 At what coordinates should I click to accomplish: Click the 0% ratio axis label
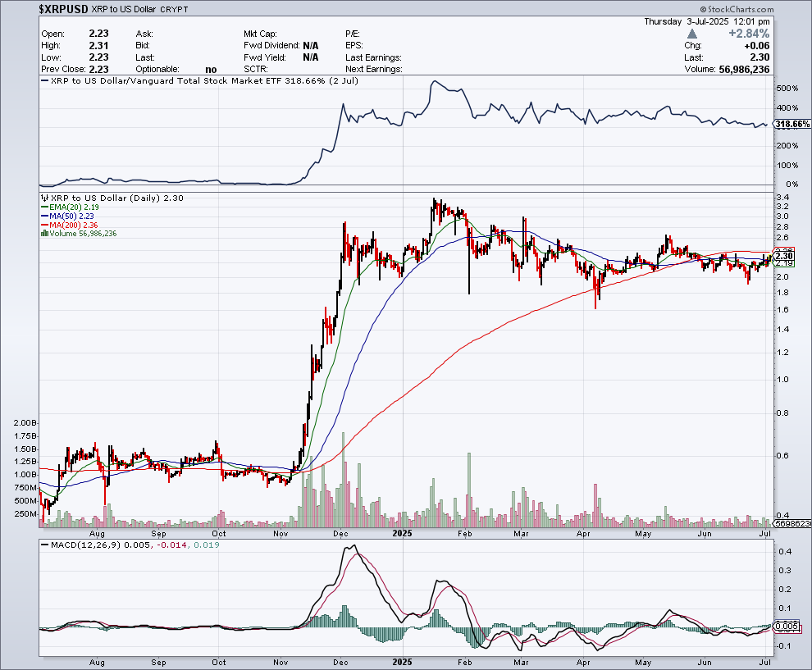791,185
